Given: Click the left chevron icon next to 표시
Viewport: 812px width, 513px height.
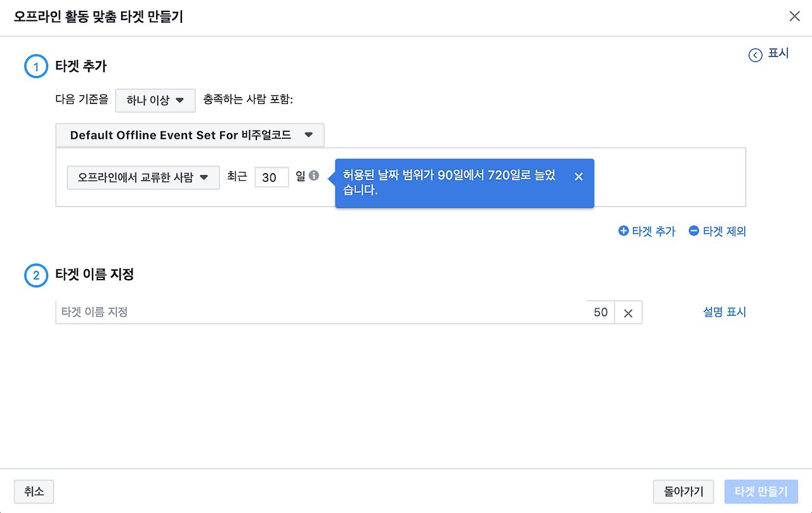Looking at the screenshot, I should (754, 55).
